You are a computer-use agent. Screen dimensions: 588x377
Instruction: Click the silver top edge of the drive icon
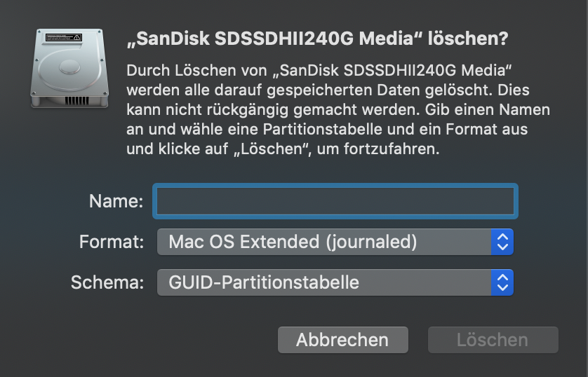(x=69, y=30)
